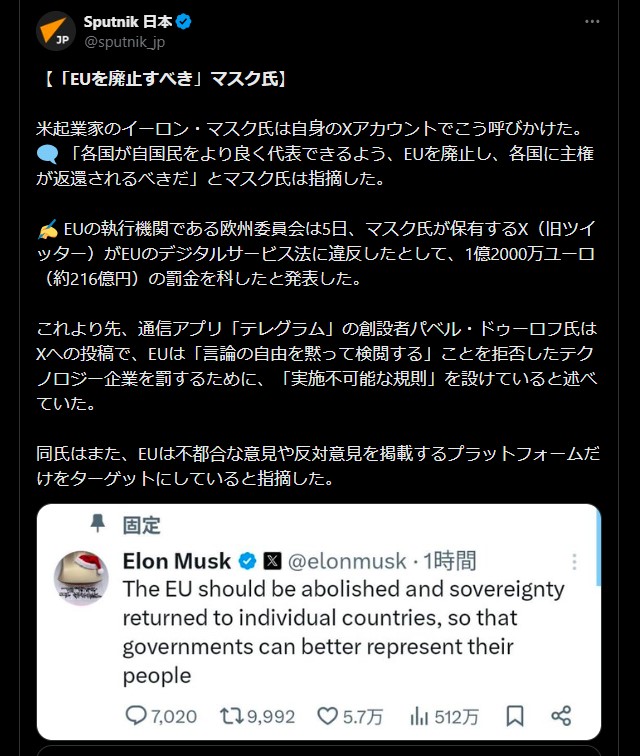Expand the quoted post's vertical three-dot menu
Image resolution: width=640 pixels, height=756 pixels.
[574, 562]
